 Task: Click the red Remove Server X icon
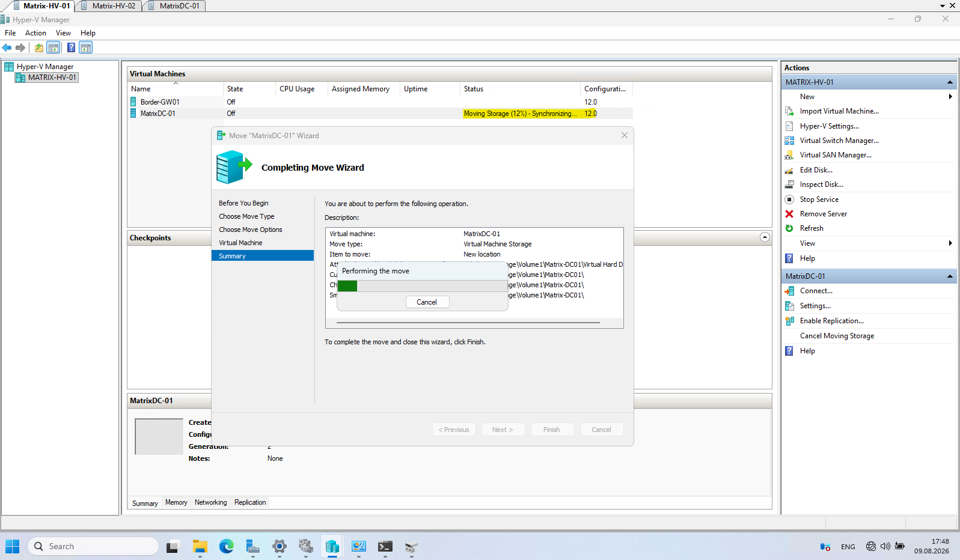pyautogui.click(x=789, y=214)
